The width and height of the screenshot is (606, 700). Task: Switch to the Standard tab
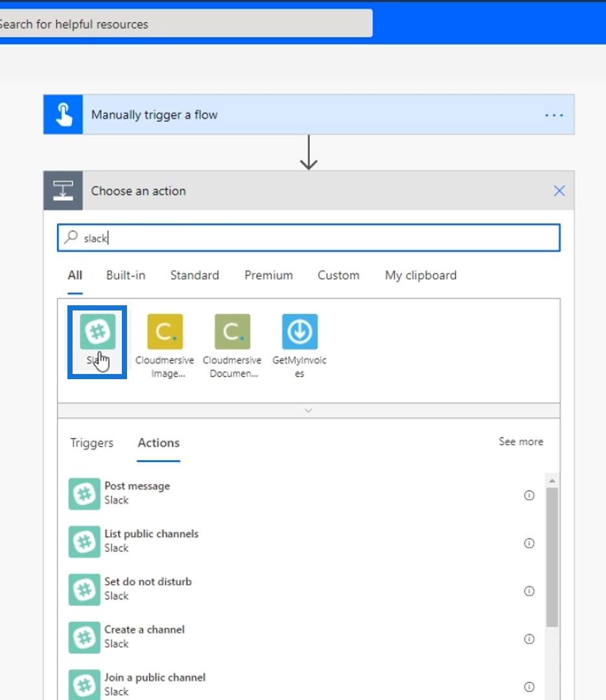tap(194, 275)
